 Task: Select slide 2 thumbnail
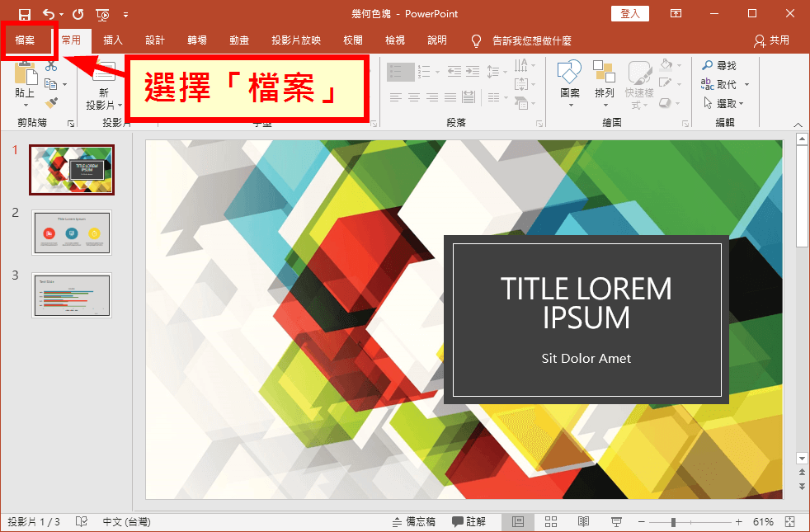72,233
